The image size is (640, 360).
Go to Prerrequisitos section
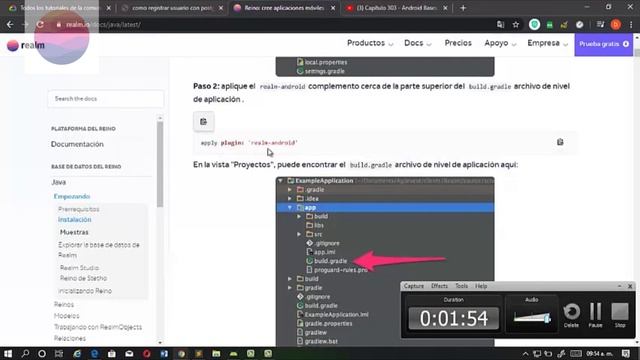tap(78, 209)
